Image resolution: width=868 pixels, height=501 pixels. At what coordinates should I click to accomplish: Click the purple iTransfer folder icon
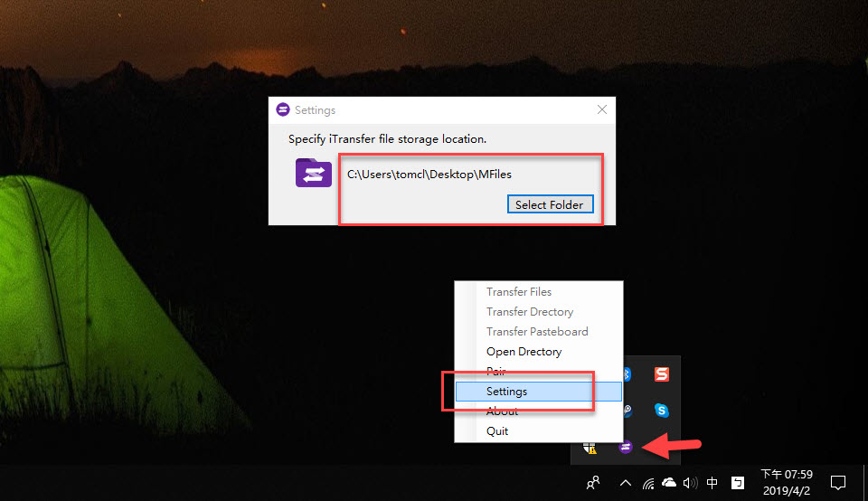314,173
